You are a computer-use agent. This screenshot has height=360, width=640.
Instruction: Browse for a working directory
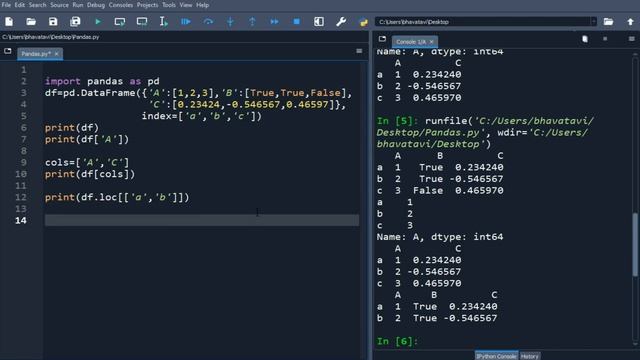608,22
